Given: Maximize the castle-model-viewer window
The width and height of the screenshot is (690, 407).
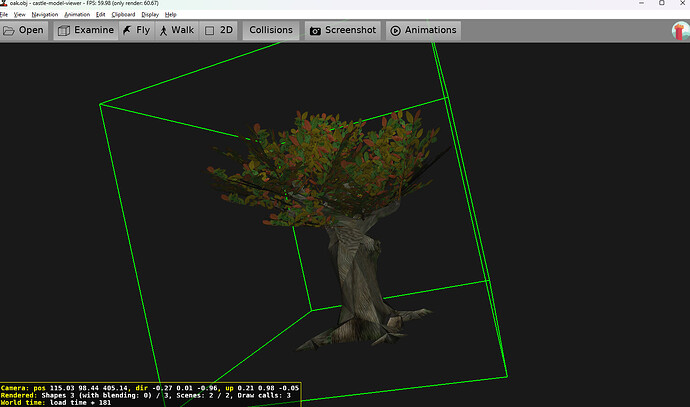Looking at the screenshot, I should [x=662, y=3].
